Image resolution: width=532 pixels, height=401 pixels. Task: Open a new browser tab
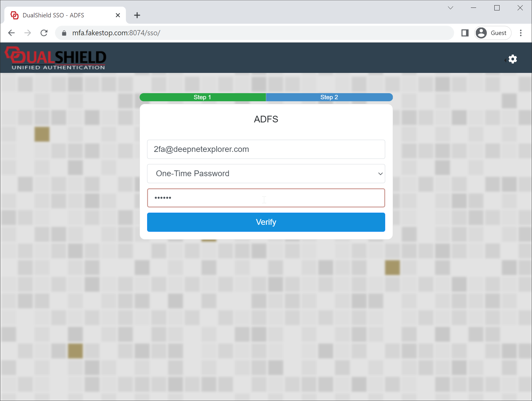(x=137, y=15)
